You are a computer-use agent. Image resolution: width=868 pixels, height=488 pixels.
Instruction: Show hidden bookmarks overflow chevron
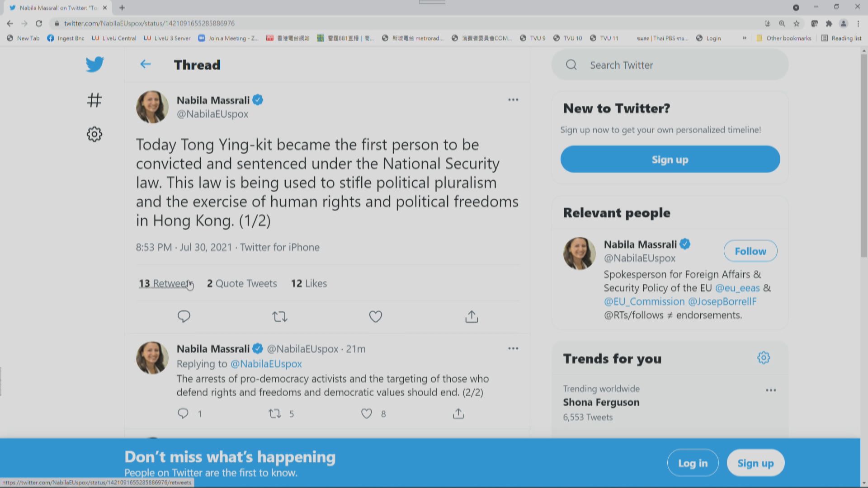click(744, 38)
